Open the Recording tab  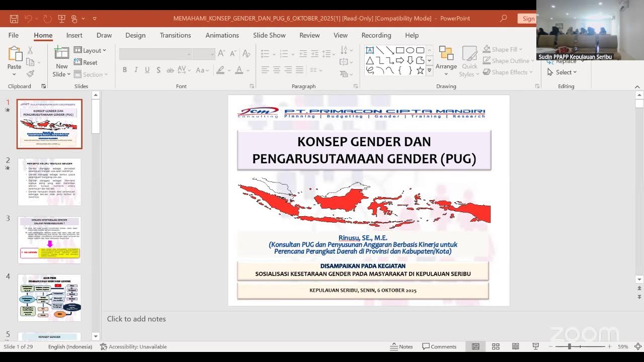click(x=376, y=35)
